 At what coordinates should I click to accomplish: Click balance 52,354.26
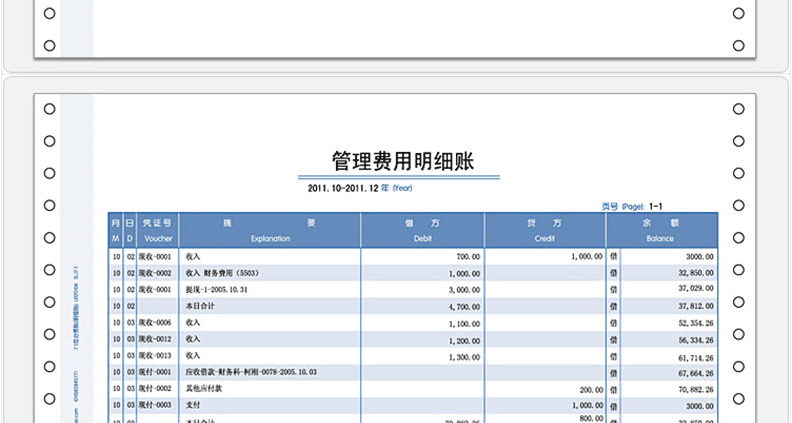(696, 323)
